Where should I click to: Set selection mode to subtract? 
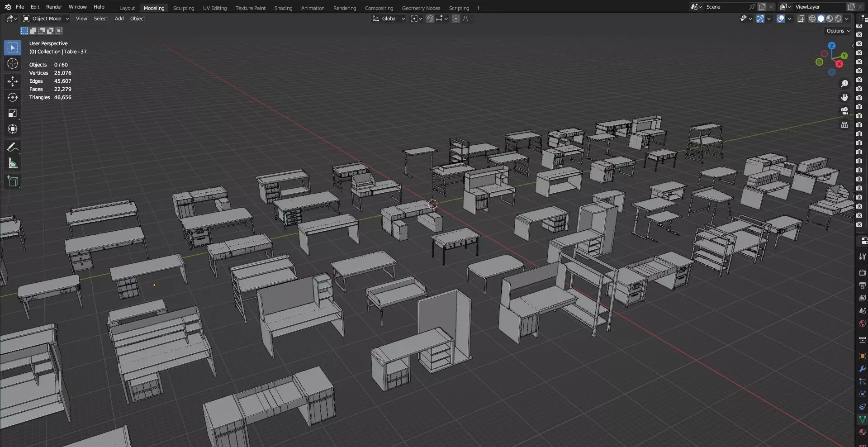coord(42,31)
